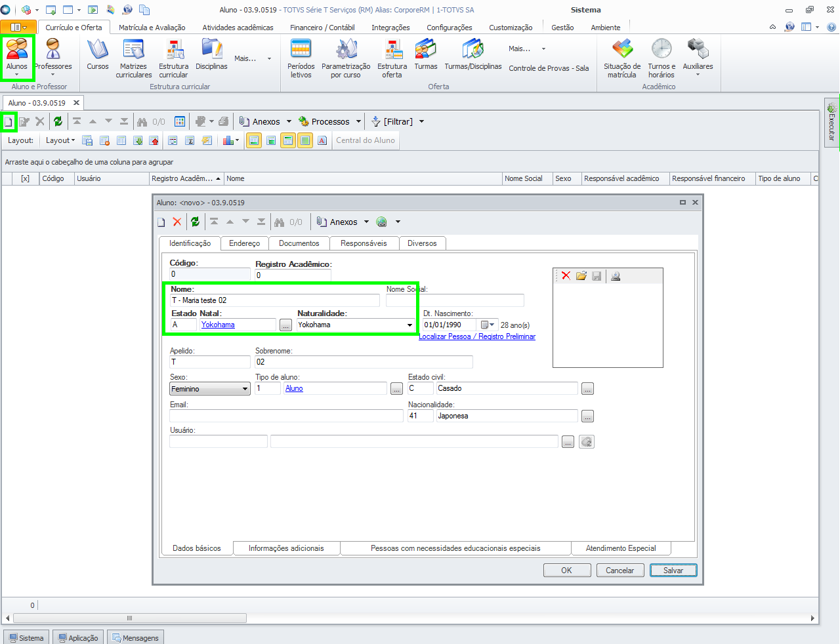Screen dimensions: 840x644
Task: Switch to Matrícula e Avaliação ribbon tab
Action: pyautogui.click(x=152, y=28)
